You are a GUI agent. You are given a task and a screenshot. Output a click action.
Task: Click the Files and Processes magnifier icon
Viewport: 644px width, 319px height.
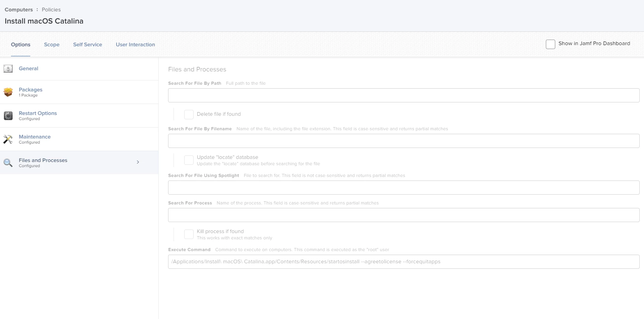tap(8, 162)
